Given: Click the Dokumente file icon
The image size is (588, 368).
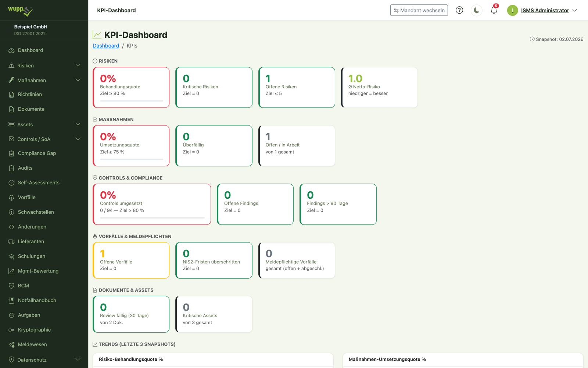Looking at the screenshot, I should (x=11, y=109).
